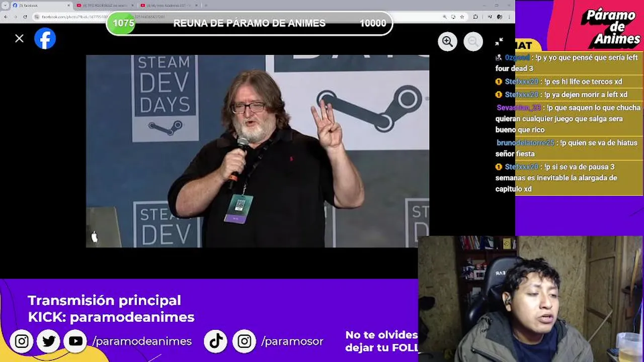644x362 pixels.
Task: View site information icon in address bar
Action: 37,17
